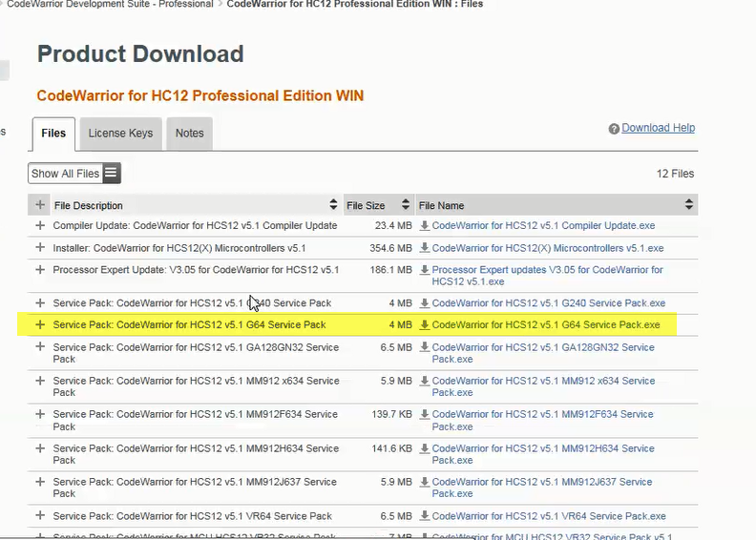Download the GA128GN32 Service Pack.exe link
756x540 pixels.
point(543,353)
